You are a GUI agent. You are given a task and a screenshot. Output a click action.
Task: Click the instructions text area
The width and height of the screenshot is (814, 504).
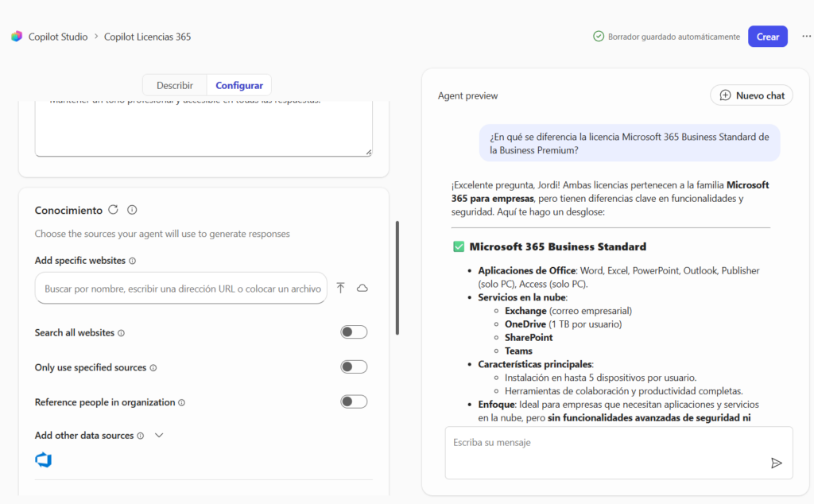tap(203, 128)
